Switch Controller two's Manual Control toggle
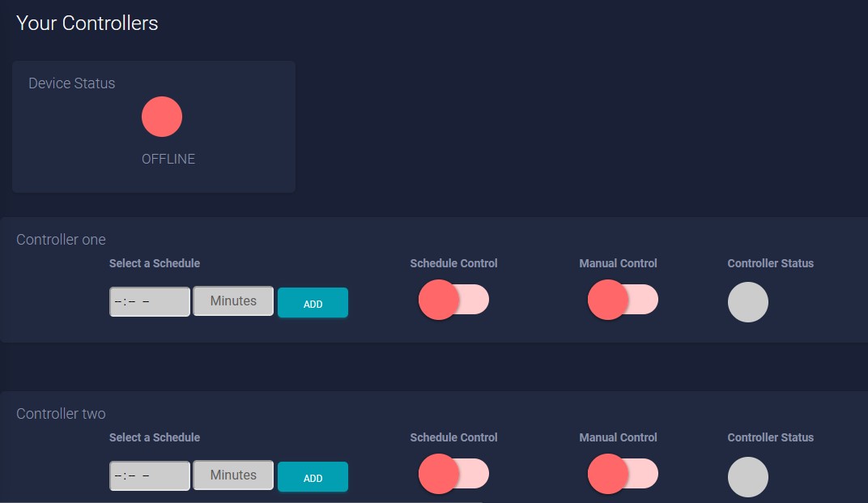 click(622, 474)
